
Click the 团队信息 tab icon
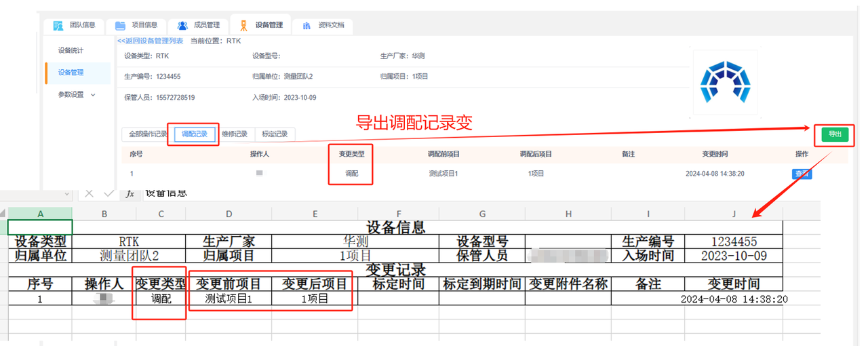[x=58, y=26]
